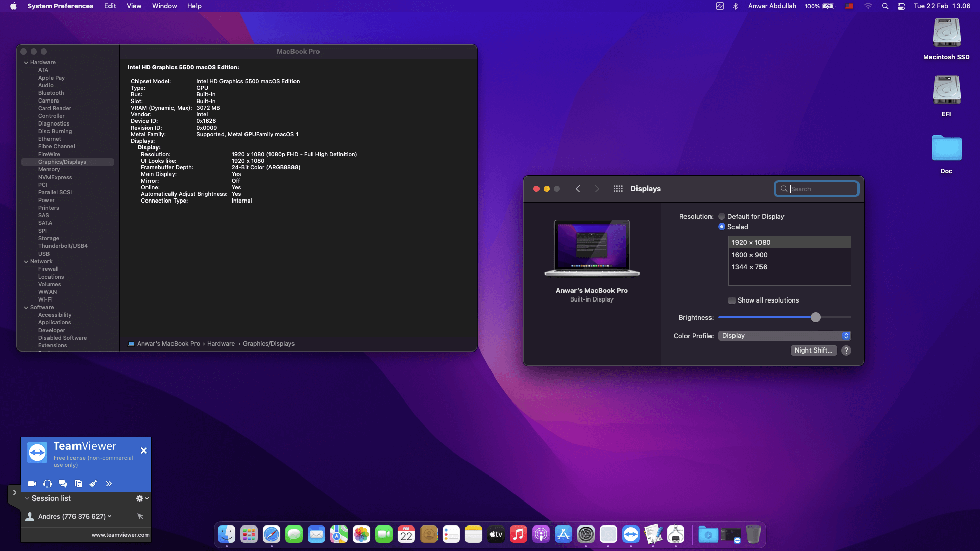Click the TeamViewer file transfer icon

78,484
